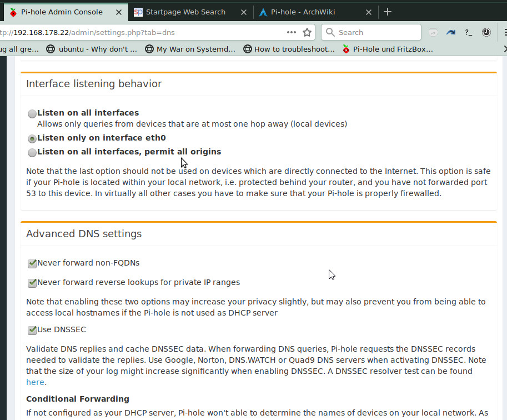Click raspberry icon of Pi-Hole und FritzBox bookmark
This screenshot has width=507, height=420.
coord(346,49)
